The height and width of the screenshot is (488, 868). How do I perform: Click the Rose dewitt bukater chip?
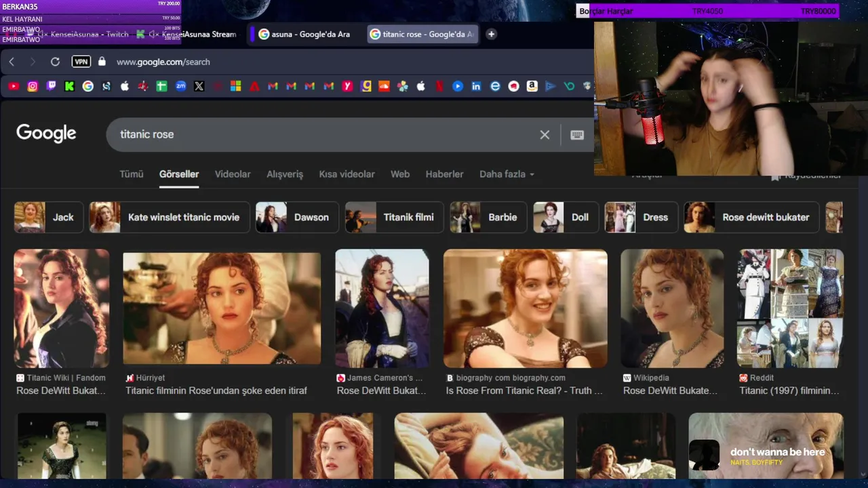click(751, 217)
